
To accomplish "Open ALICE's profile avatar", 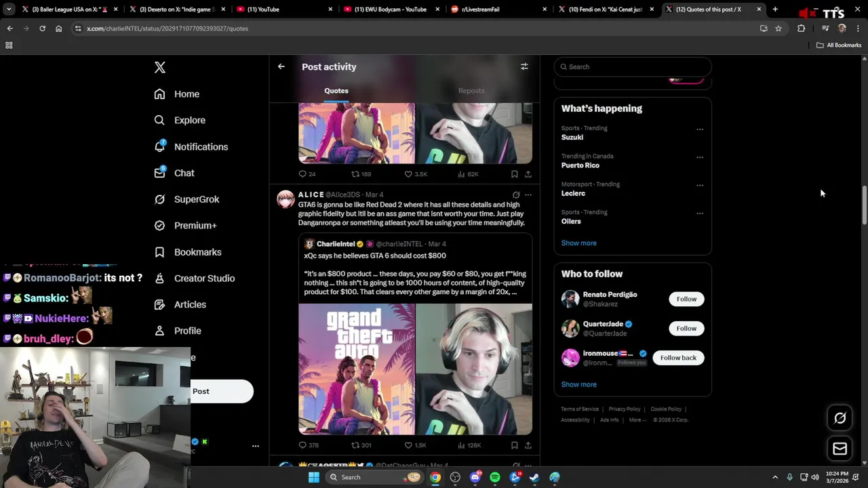I will tap(285, 199).
